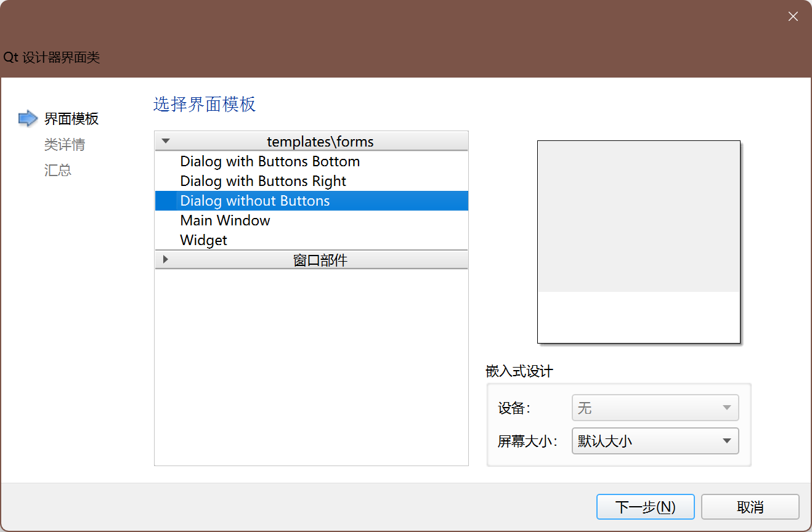The width and height of the screenshot is (812, 532).
Task: Click the blue arrow step indicator icon
Action: point(28,118)
